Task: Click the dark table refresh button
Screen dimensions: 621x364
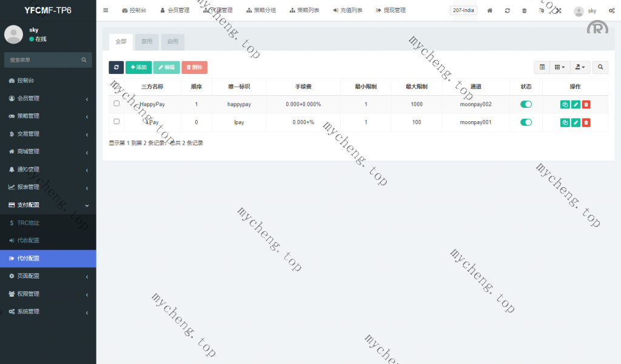Action: 116,67
